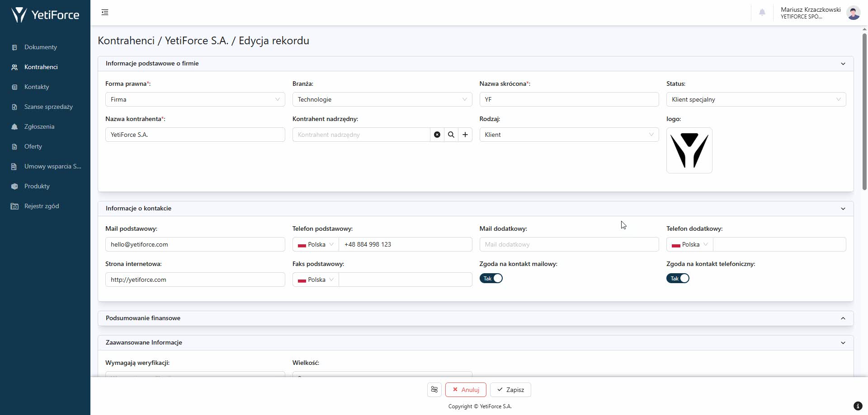Toggle Zgoda na kontakt mailowy switch
868x415 pixels.
491,279
